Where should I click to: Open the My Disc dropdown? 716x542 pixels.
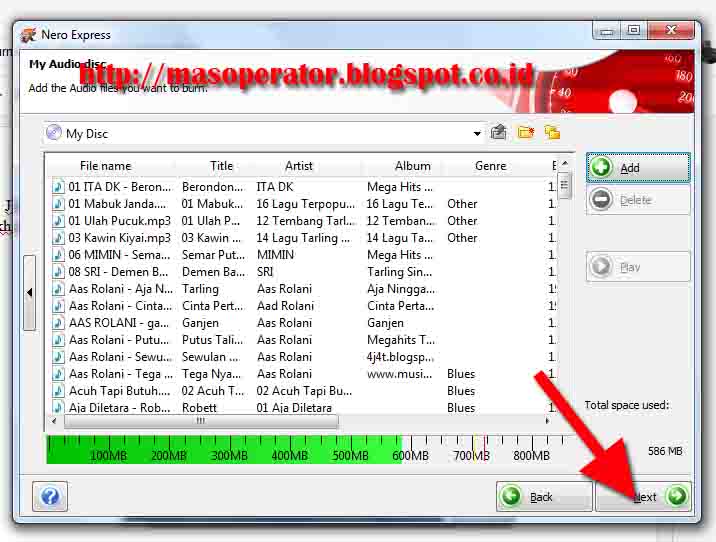(x=477, y=134)
